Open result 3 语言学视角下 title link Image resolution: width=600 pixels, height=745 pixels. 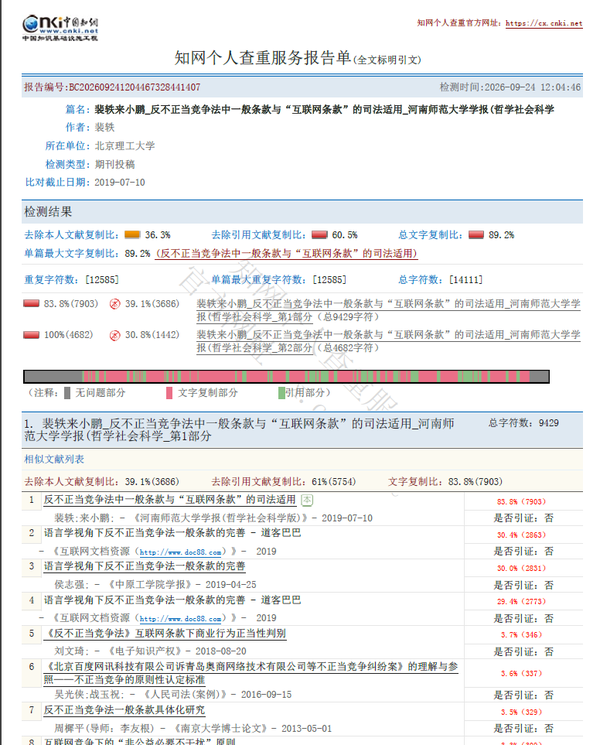144,566
